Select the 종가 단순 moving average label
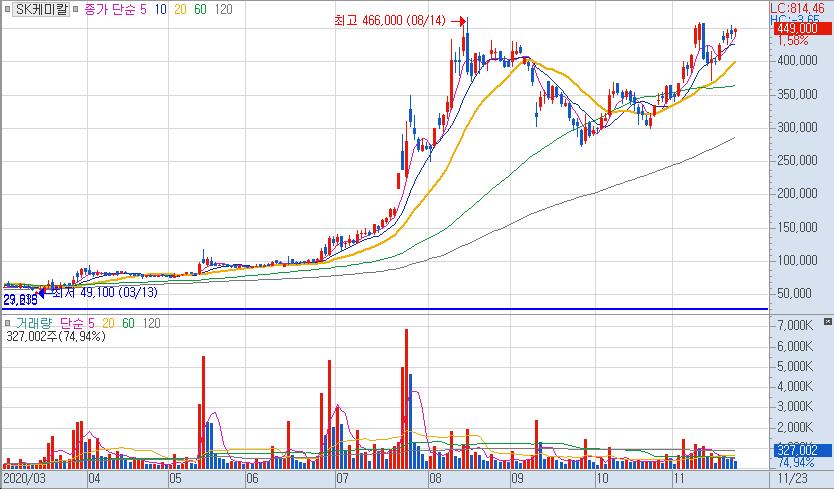The height and width of the screenshot is (489, 834). click(x=110, y=10)
